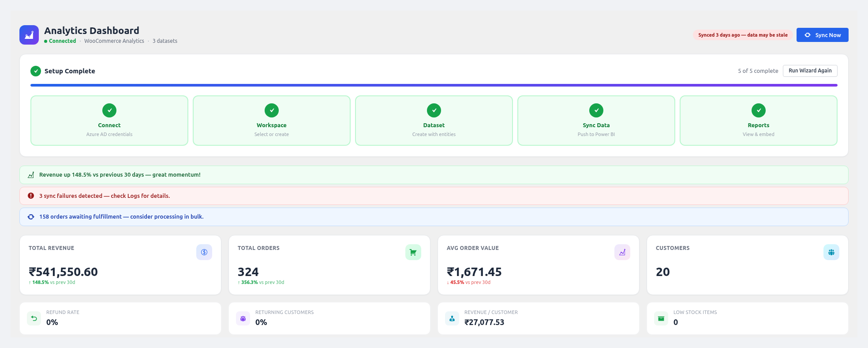868x348 pixels.
Task: Click the '45.5% vs prev 30d' decrease indicator
Action: pos(469,283)
